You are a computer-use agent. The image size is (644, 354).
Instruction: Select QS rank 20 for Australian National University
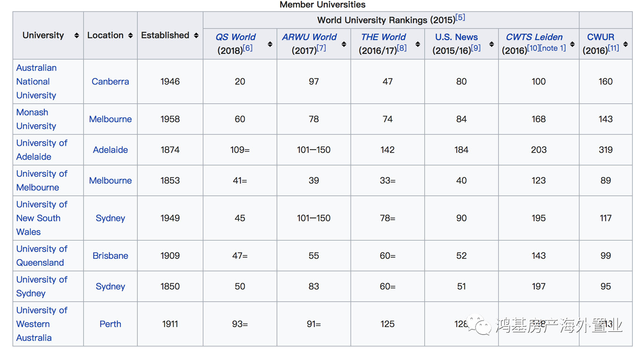point(240,82)
